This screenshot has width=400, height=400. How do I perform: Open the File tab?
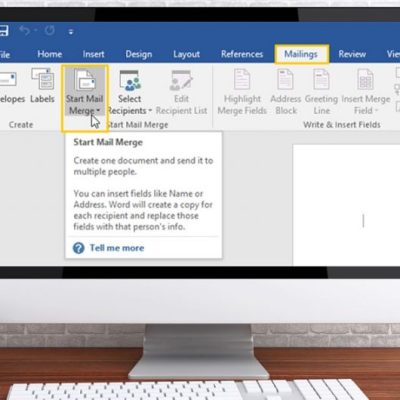coord(5,54)
